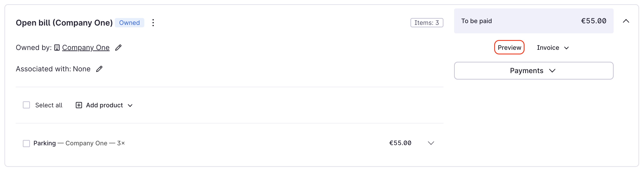Open the Invoice dropdown
644x172 pixels.
click(x=552, y=48)
